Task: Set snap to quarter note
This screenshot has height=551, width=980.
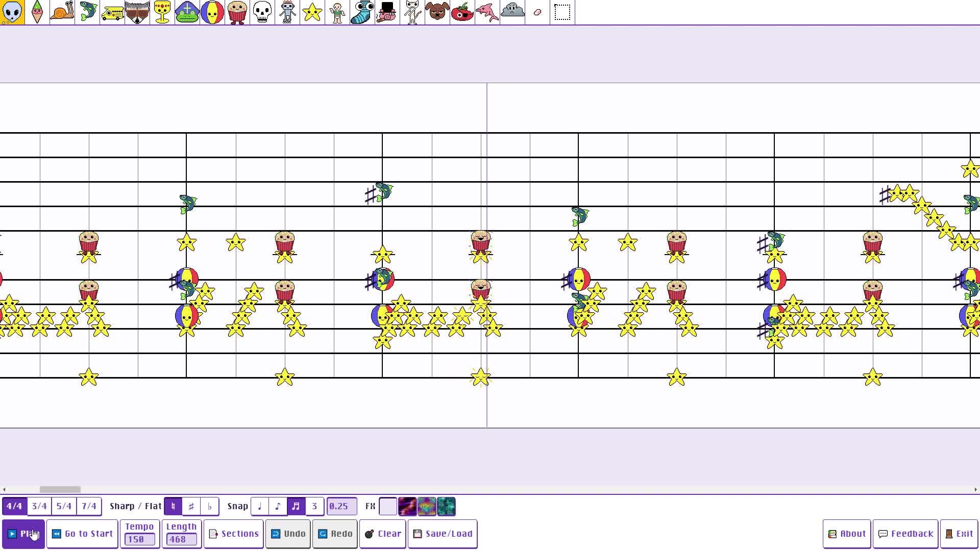Action: tap(260, 506)
